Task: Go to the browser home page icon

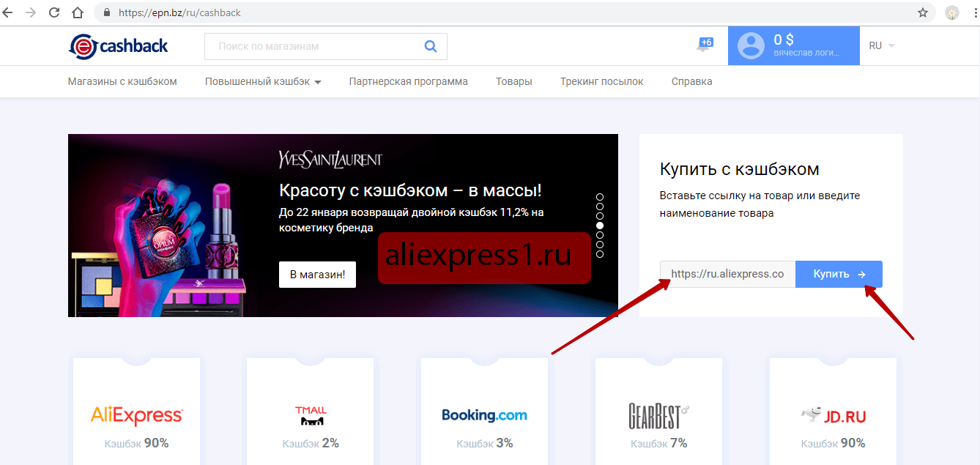Action: pyautogui.click(x=77, y=12)
